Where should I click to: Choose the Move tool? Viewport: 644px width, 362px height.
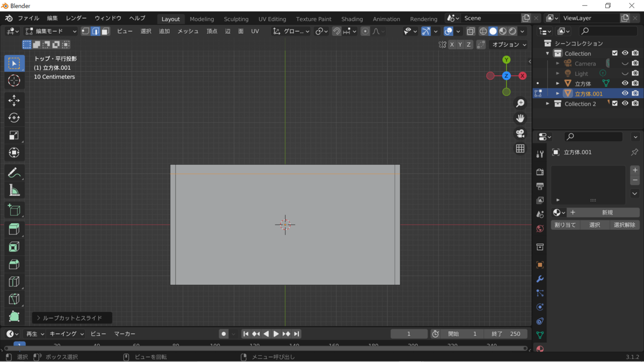tap(14, 100)
